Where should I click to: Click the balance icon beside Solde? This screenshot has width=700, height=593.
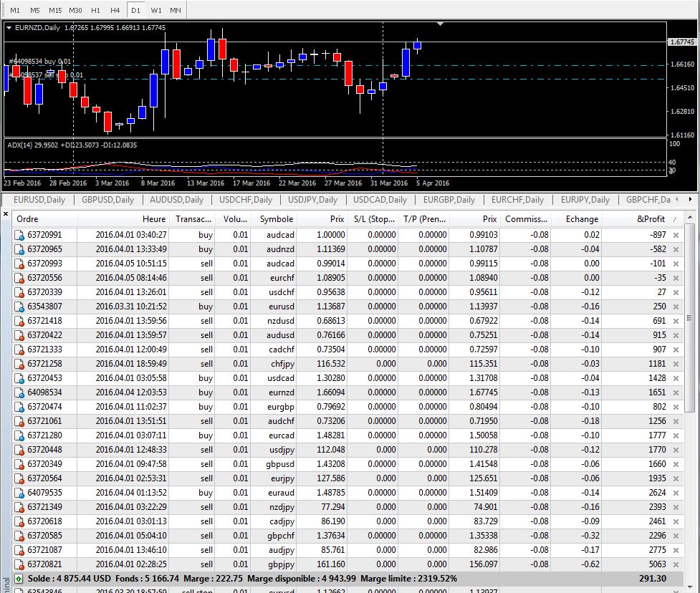[18, 578]
